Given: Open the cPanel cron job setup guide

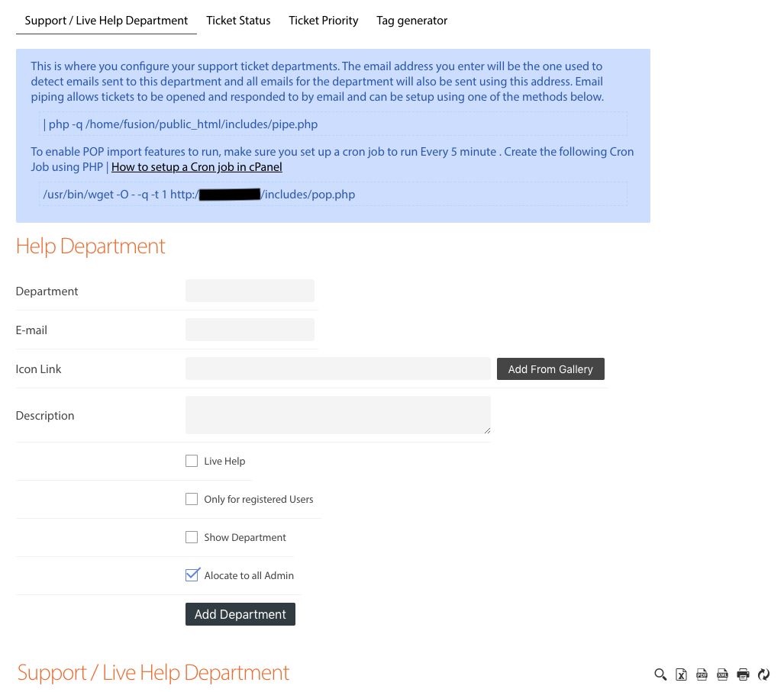Looking at the screenshot, I should point(196,166).
